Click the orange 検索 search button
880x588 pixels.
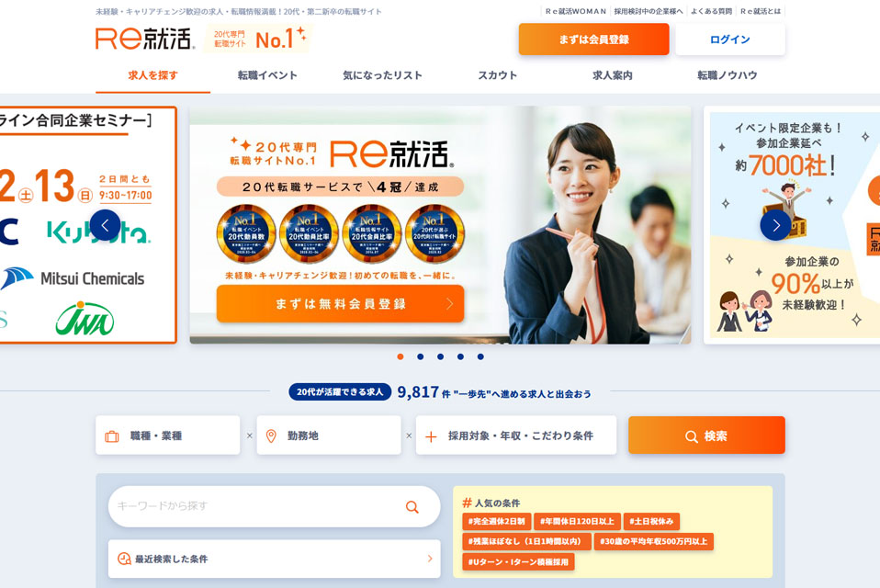[706, 435]
